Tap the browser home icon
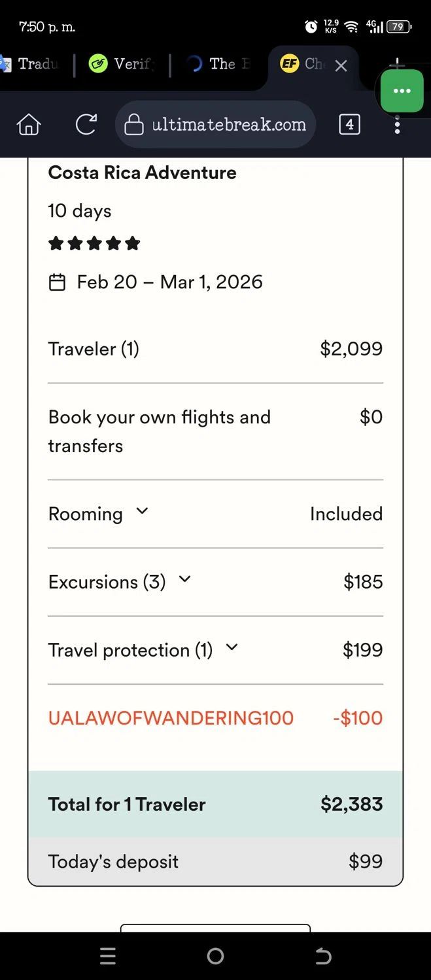The width and height of the screenshot is (431, 980). point(29,124)
